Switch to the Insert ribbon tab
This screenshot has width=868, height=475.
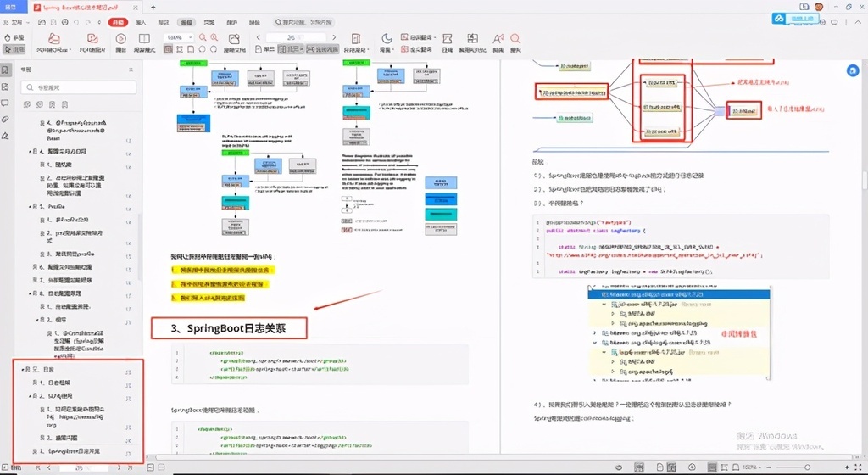[x=141, y=22]
